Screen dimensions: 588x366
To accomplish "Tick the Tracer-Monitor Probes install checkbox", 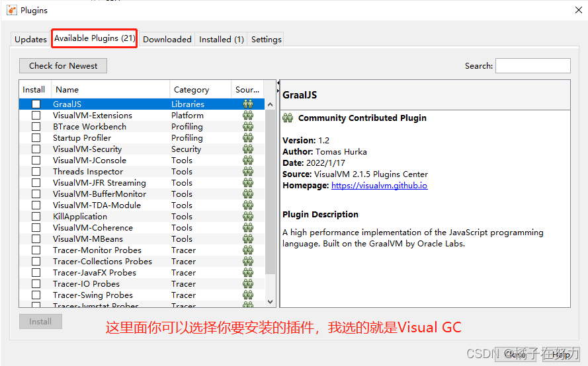I will (36, 250).
